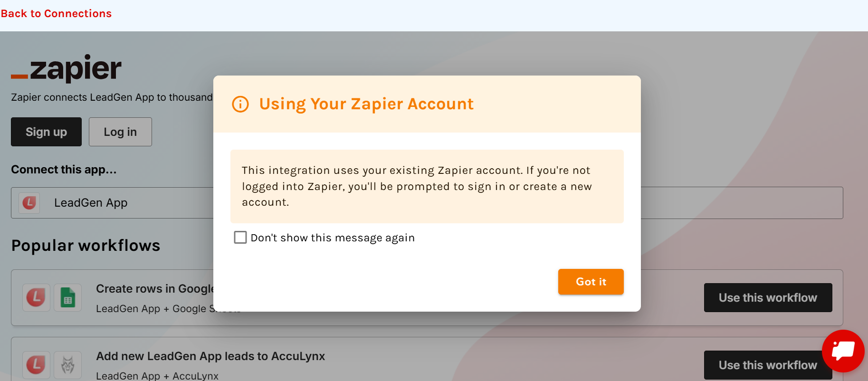The image size is (868, 381).
Task: Open the Add new LeadGen App leads to AccuLynx workflow
Action: [210, 356]
